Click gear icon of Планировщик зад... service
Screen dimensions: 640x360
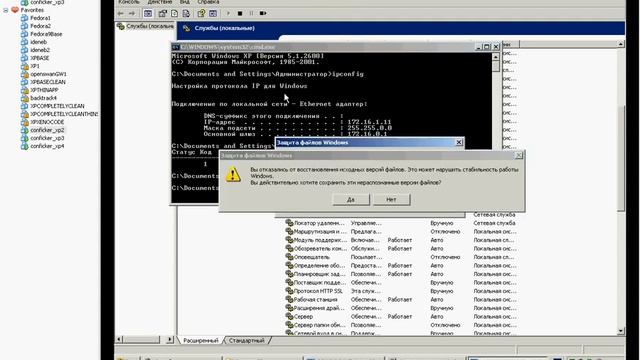(289, 274)
